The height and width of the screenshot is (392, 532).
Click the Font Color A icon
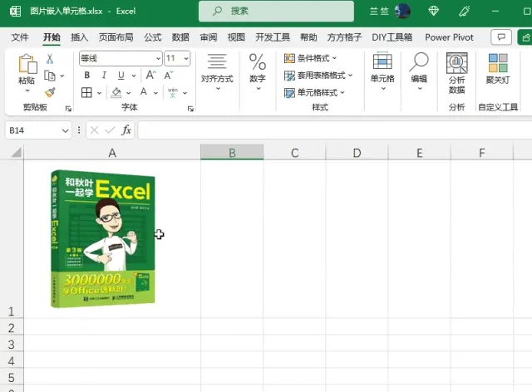(144, 92)
